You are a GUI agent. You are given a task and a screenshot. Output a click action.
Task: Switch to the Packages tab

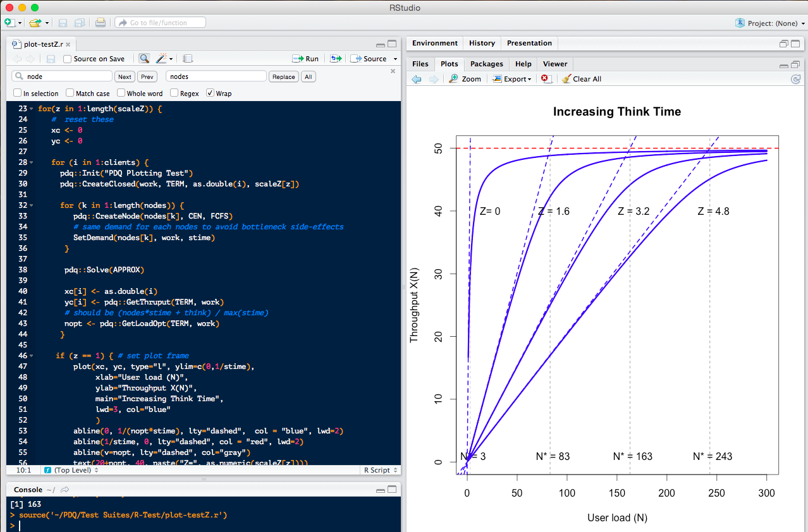pos(487,64)
